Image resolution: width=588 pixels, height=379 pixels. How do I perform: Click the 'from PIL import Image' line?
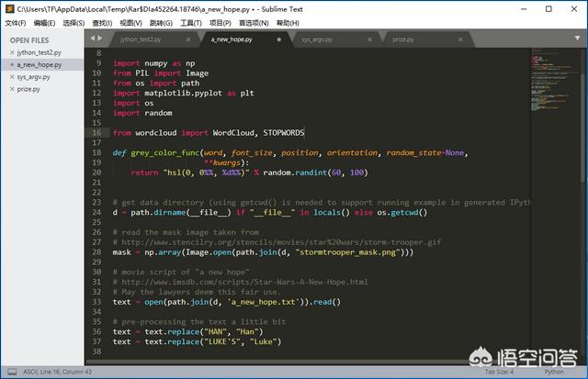pos(161,73)
